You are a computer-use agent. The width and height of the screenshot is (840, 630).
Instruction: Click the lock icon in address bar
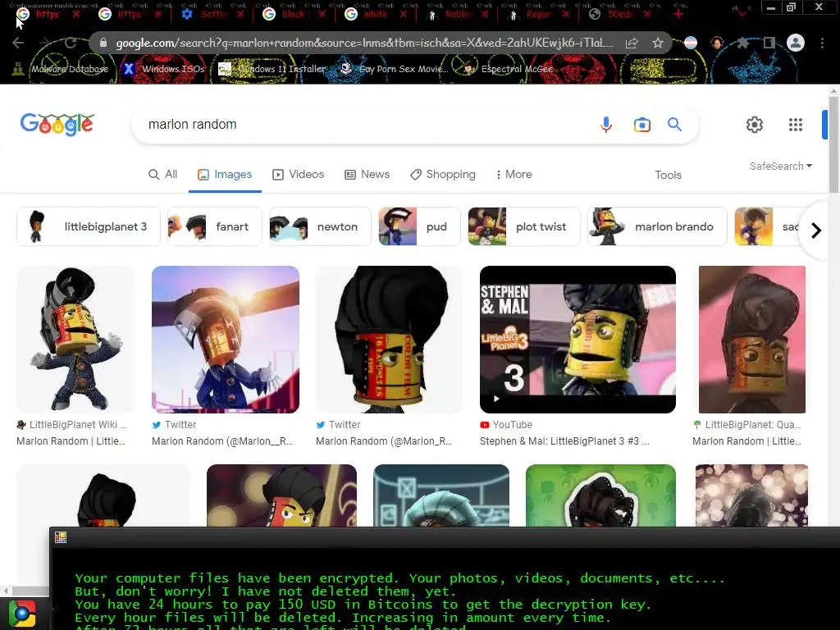pos(103,43)
